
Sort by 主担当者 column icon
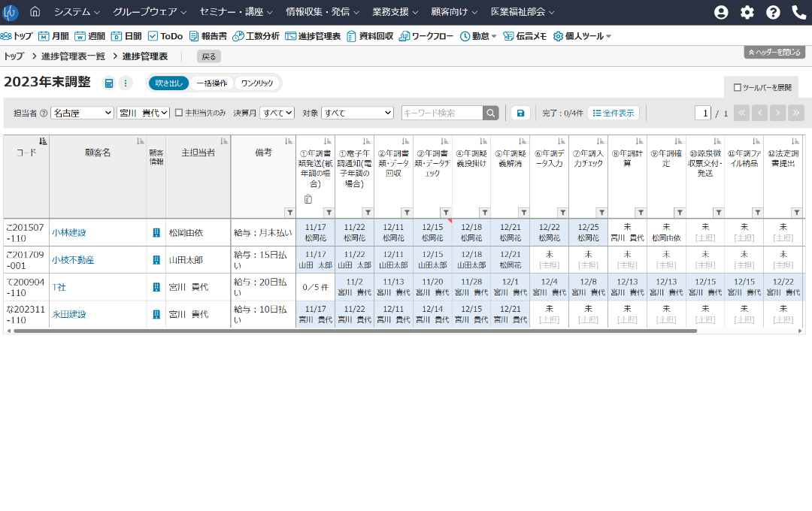pyautogui.click(x=224, y=141)
